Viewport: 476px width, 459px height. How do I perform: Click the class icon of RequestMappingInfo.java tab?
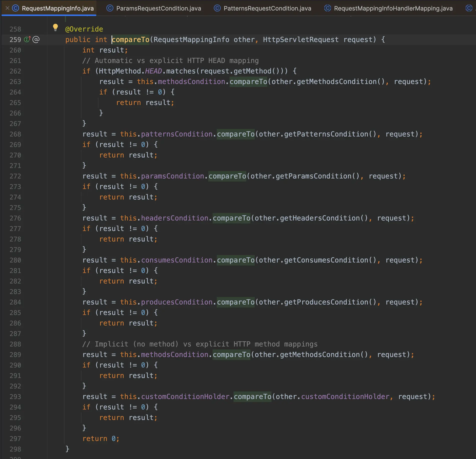(15, 8)
